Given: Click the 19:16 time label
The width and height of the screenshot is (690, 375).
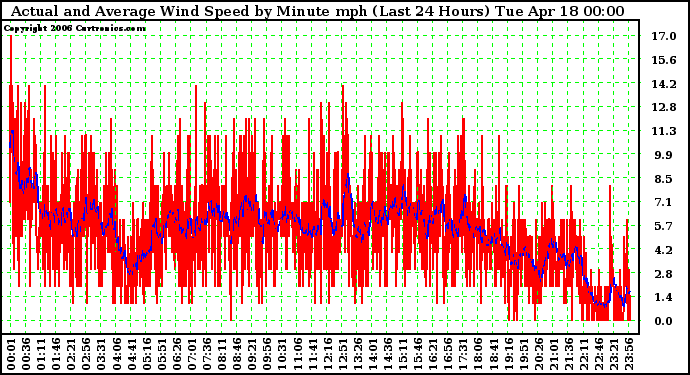Looking at the screenshot, I should [x=509, y=354].
